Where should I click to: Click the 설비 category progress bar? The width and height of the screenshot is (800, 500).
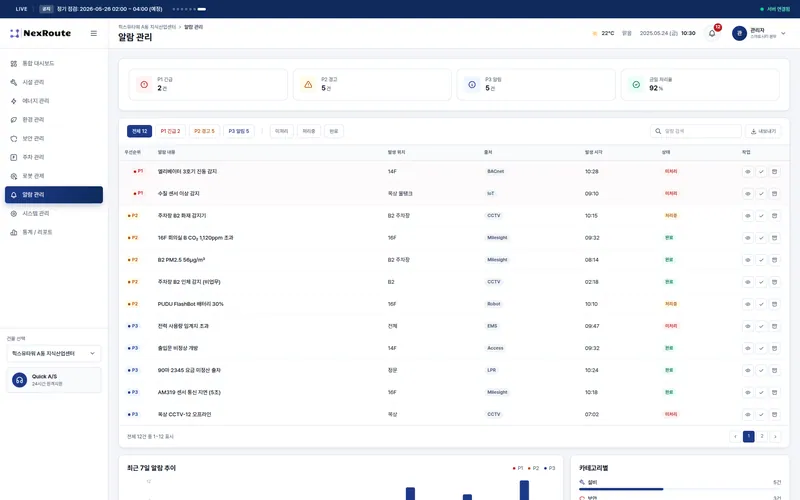tap(680, 489)
